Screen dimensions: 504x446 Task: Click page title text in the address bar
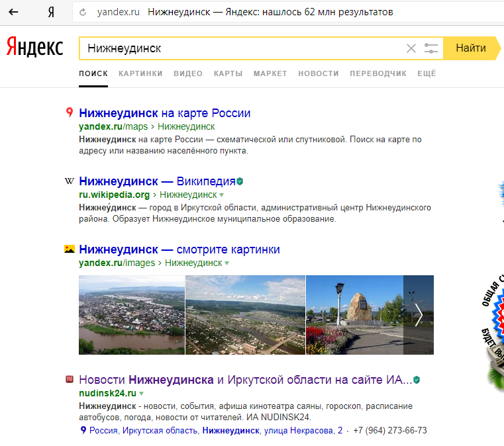pyautogui.click(x=270, y=12)
